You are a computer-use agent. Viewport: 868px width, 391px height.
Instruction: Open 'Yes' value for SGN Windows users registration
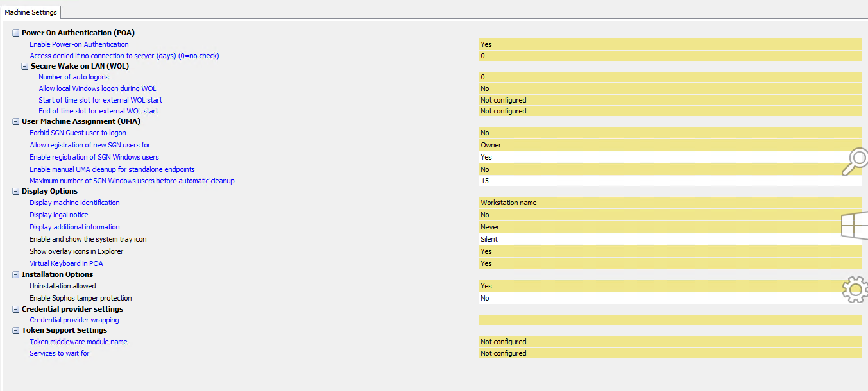(670, 157)
